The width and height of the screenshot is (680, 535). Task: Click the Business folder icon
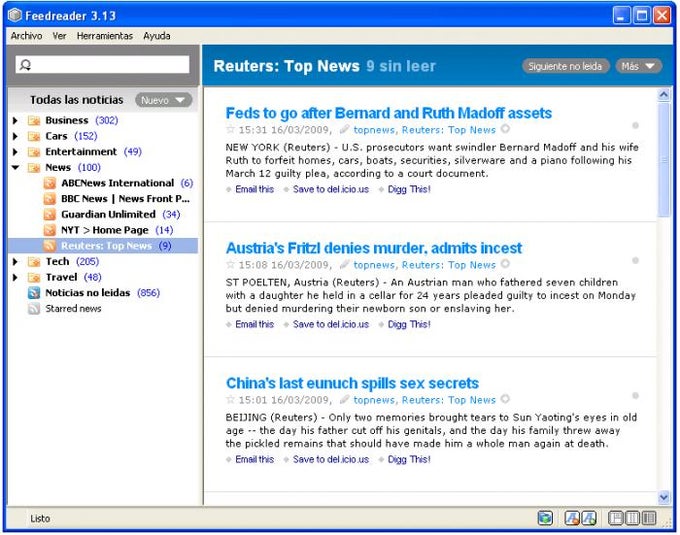coord(34,120)
